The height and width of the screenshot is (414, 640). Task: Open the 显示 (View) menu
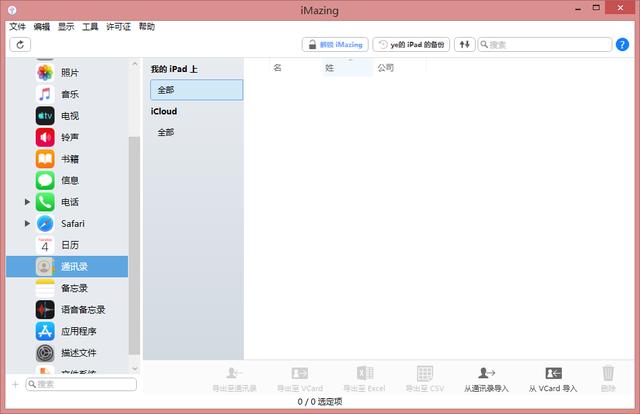tap(66, 27)
